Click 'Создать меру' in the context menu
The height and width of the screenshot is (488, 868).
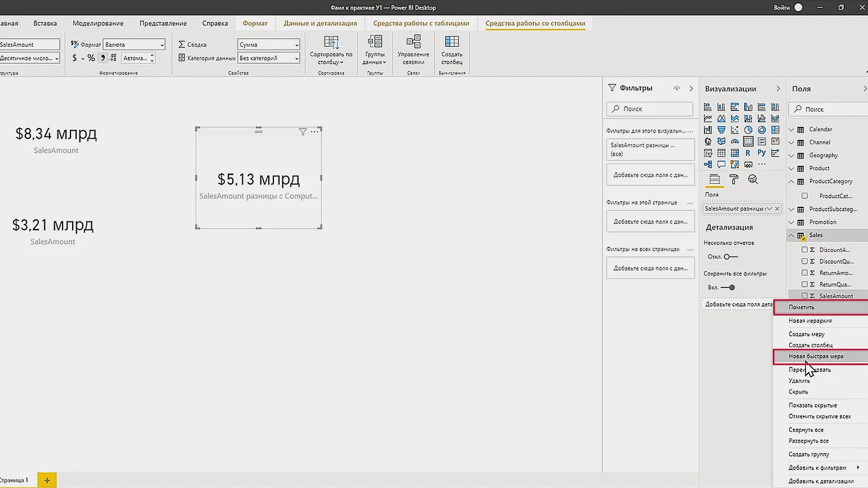tap(806, 334)
